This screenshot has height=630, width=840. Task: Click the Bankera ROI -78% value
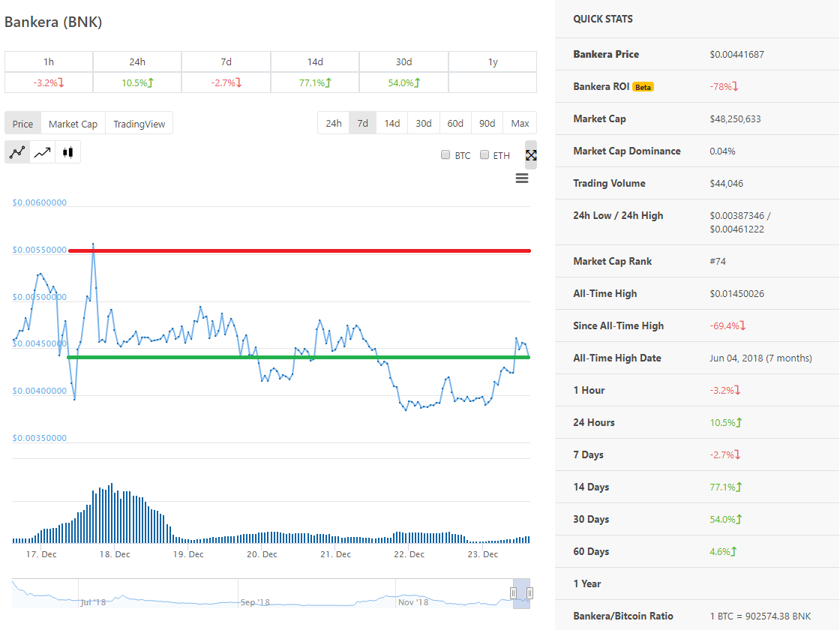tap(724, 86)
